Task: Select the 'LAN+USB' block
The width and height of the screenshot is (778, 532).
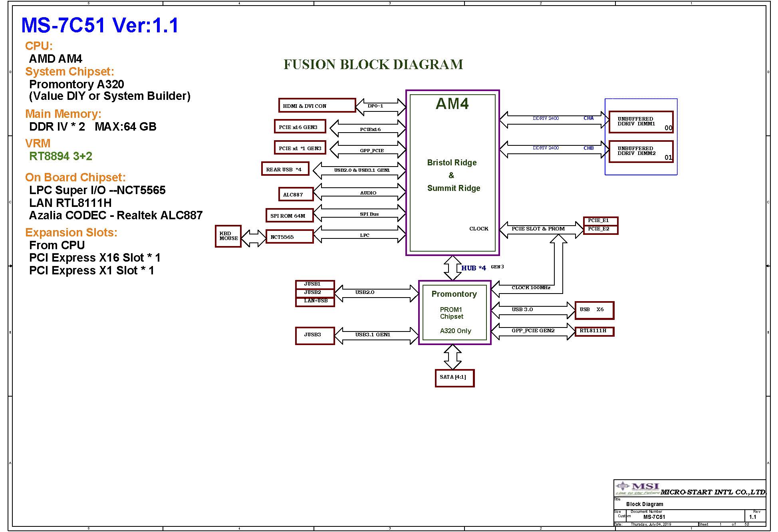Action: (315, 302)
